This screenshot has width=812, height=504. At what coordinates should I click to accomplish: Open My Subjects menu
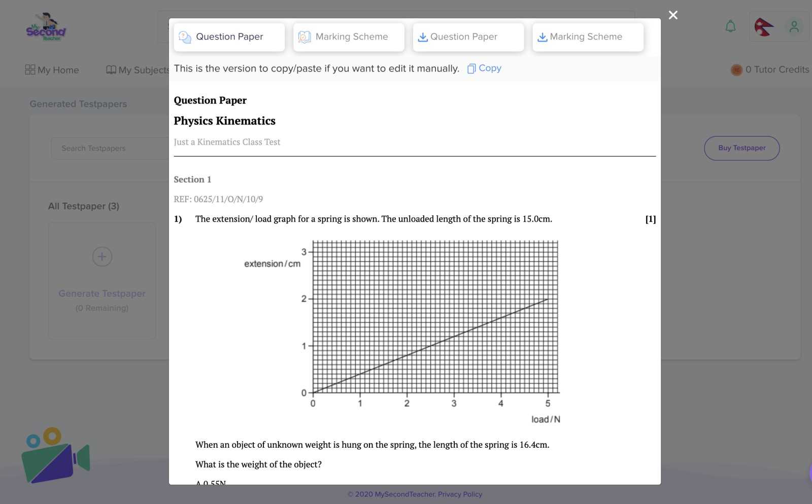click(x=138, y=70)
